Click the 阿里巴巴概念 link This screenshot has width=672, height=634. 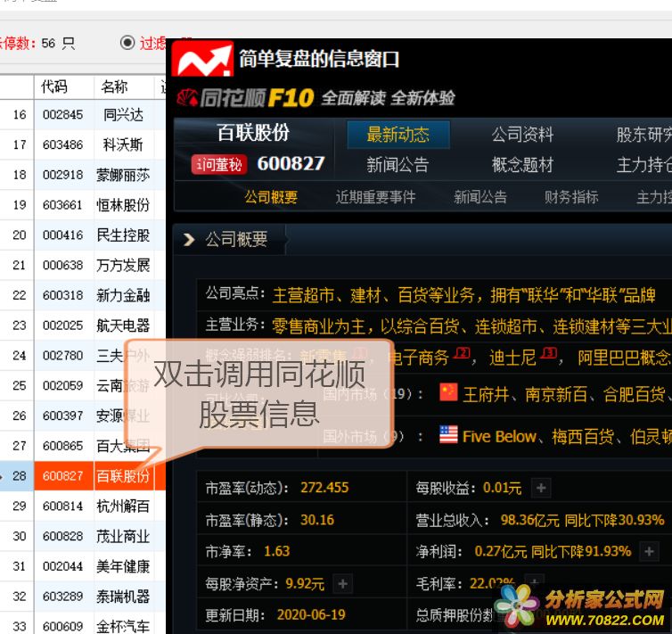pos(624,358)
